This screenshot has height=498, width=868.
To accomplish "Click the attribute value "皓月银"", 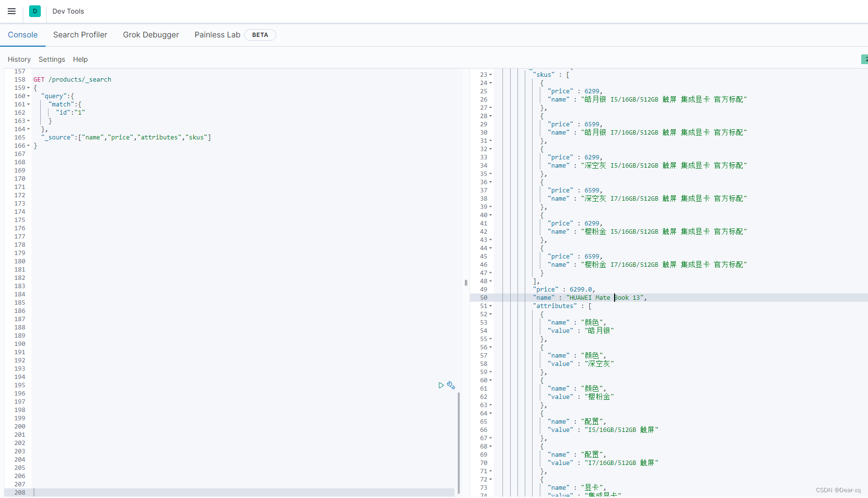I will [x=599, y=331].
